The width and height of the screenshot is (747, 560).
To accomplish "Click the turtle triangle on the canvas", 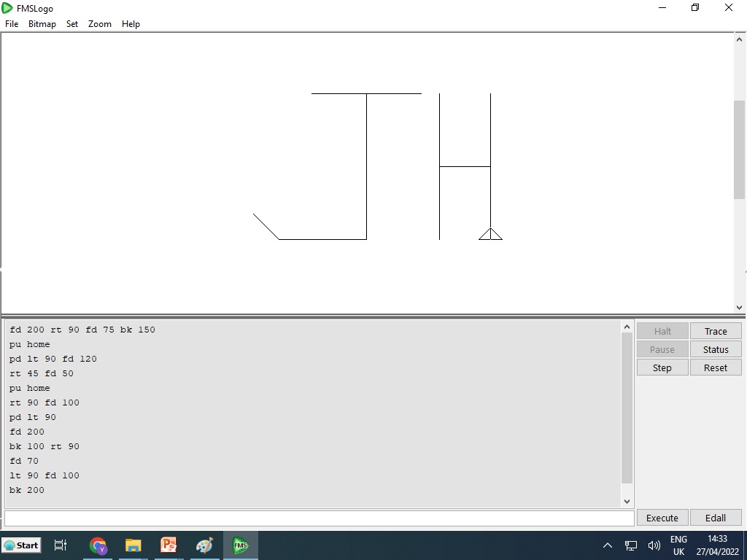I will tap(490, 235).
